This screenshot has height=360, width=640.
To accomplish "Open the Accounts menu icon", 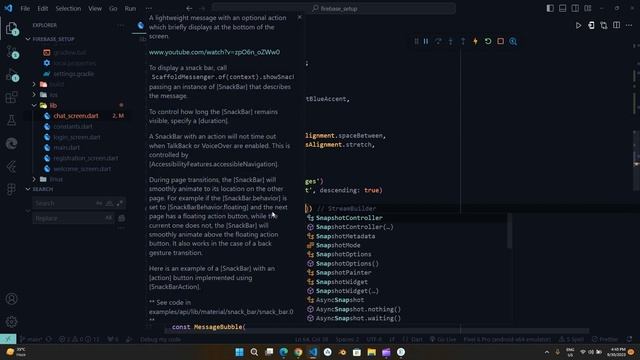I will (11, 299).
